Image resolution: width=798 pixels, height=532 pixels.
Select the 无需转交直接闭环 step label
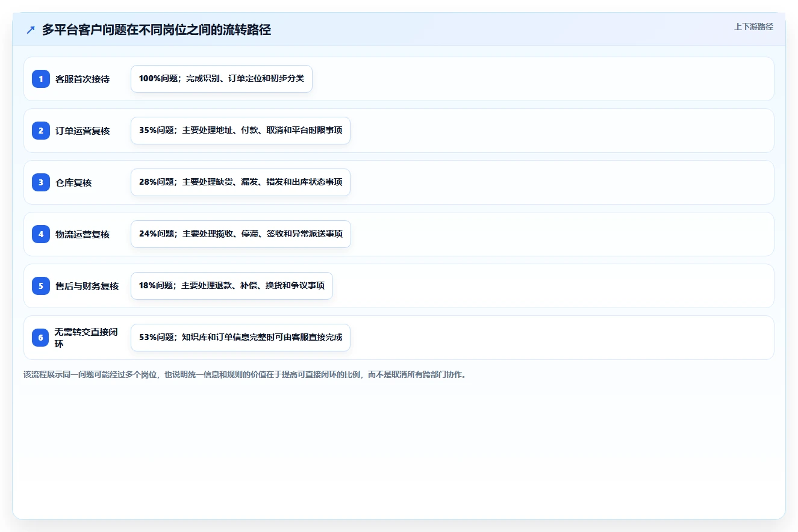[86, 338]
